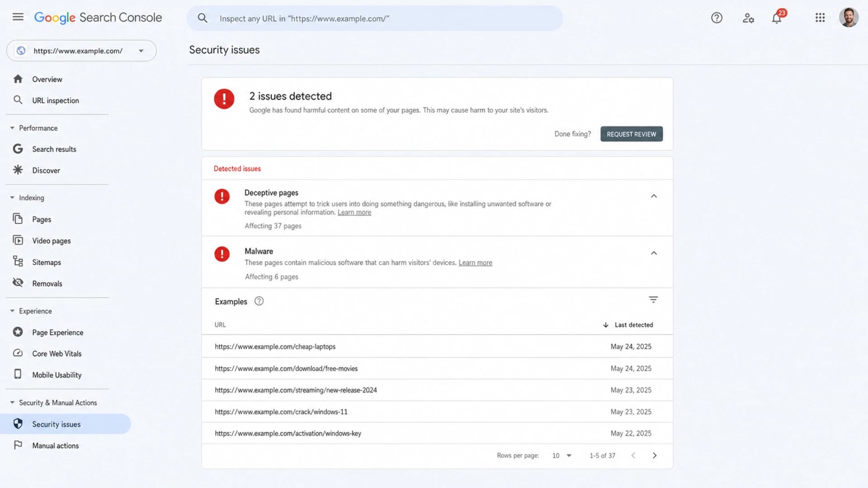Image resolution: width=868 pixels, height=488 pixels.
Task: Go to previous page of examples
Action: 633,455
